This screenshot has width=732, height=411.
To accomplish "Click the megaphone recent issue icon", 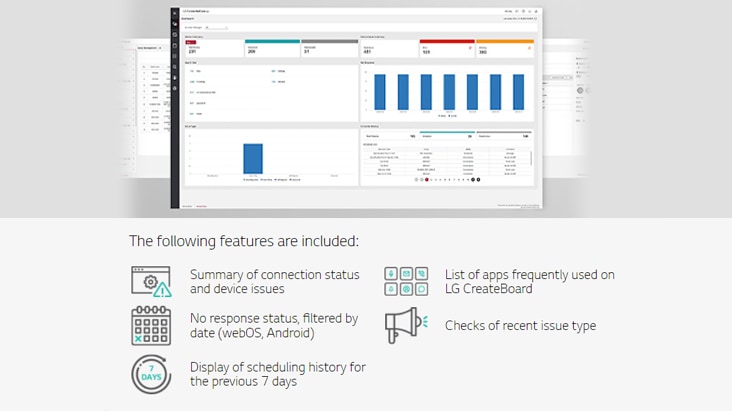I will 406,325.
